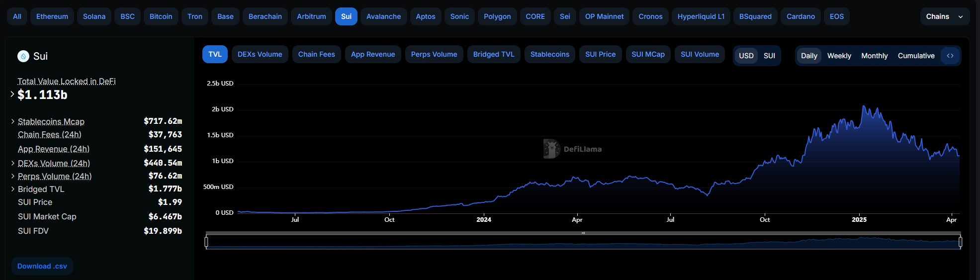Image resolution: width=980 pixels, height=280 pixels.
Task: Toggle the Bridged TVL chart metric
Action: (494, 54)
